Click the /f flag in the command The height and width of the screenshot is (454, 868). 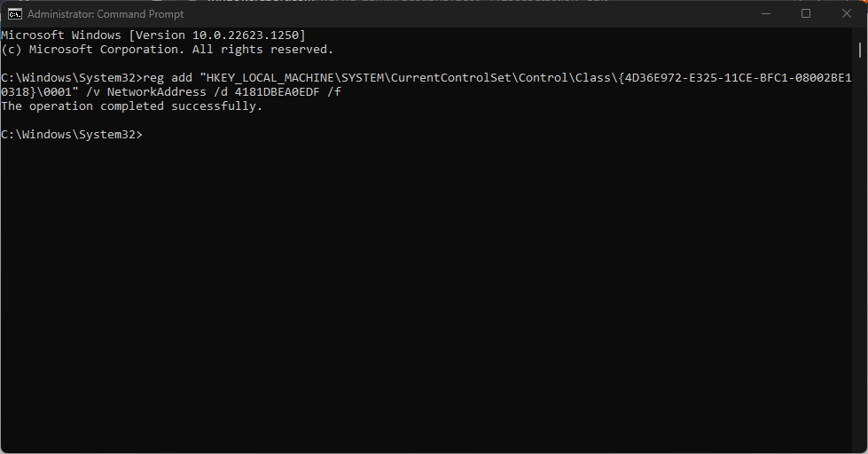coord(333,92)
